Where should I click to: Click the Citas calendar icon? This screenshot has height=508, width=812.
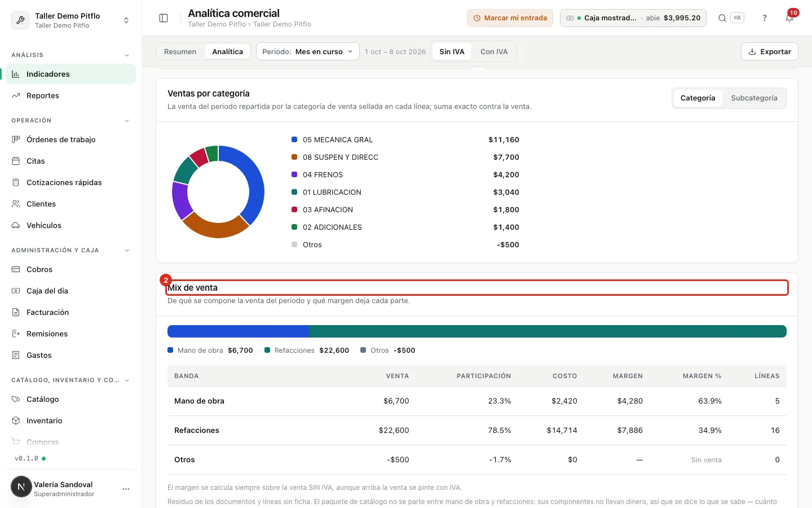16,161
